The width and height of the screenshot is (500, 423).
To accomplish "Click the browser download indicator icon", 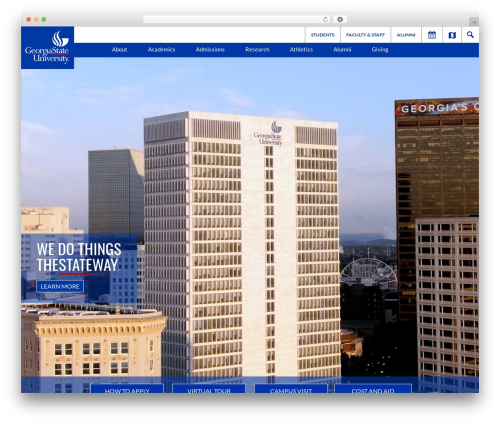I will (x=340, y=19).
